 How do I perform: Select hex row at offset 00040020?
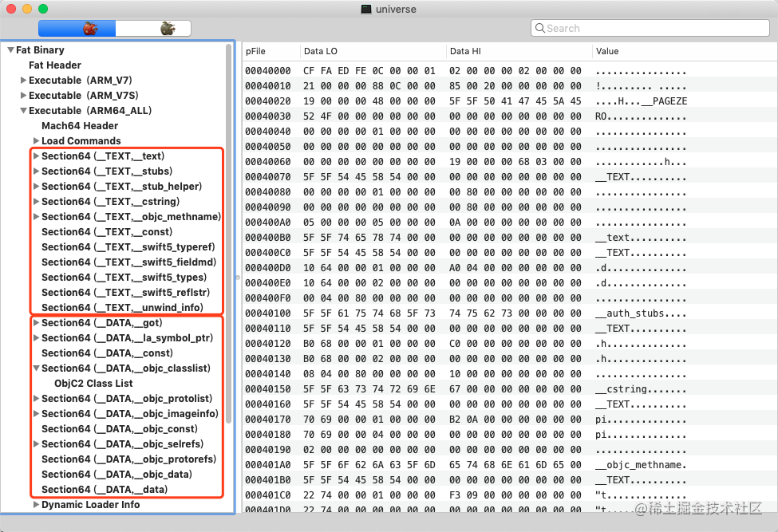tap(510, 101)
